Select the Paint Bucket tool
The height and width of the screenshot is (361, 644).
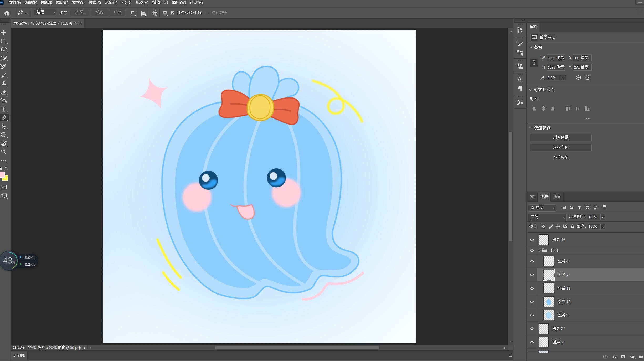(4, 101)
